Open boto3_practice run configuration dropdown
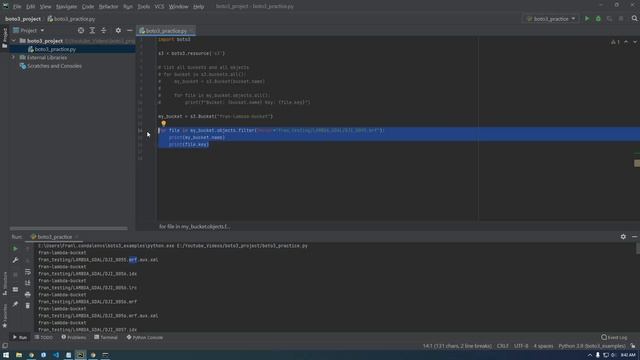The image size is (640, 360). tap(551, 19)
